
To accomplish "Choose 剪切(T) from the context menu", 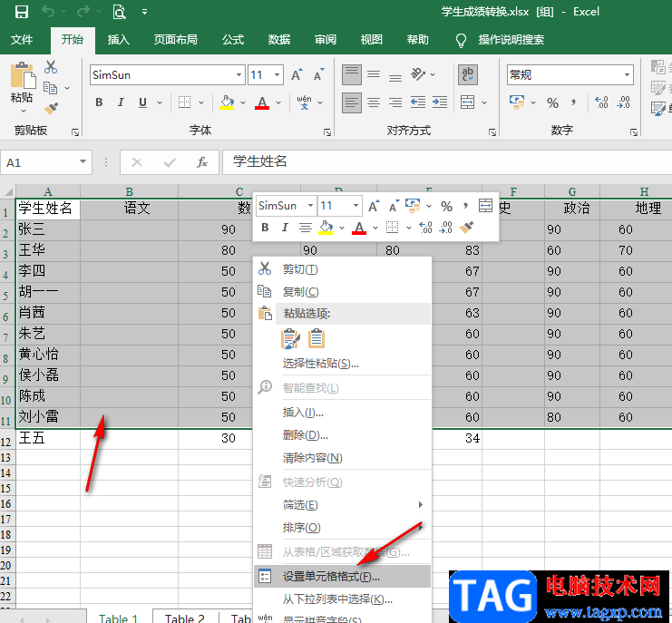I will click(x=343, y=269).
